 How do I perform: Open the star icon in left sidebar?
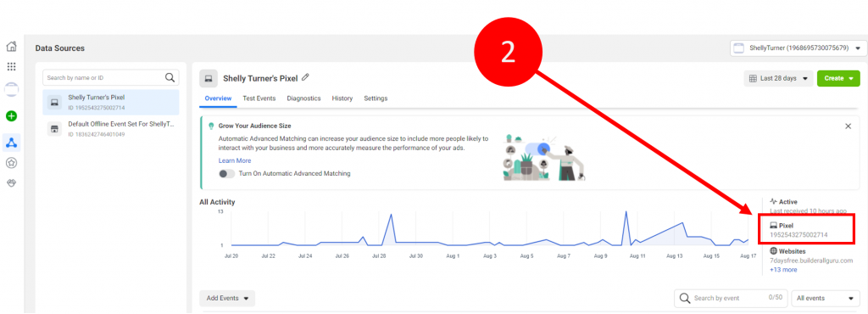click(x=11, y=163)
